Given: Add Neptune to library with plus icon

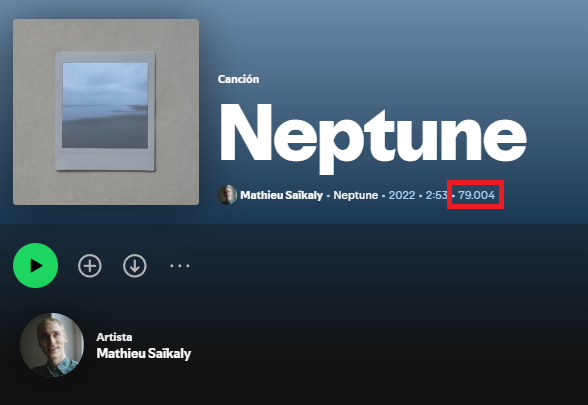Looking at the screenshot, I should [x=90, y=266].
